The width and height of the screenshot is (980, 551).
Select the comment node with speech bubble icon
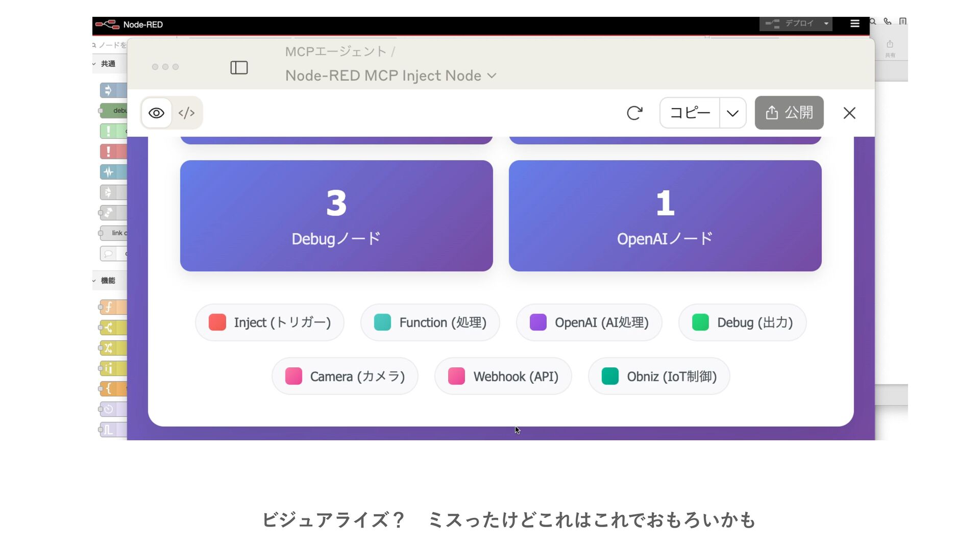click(x=113, y=254)
